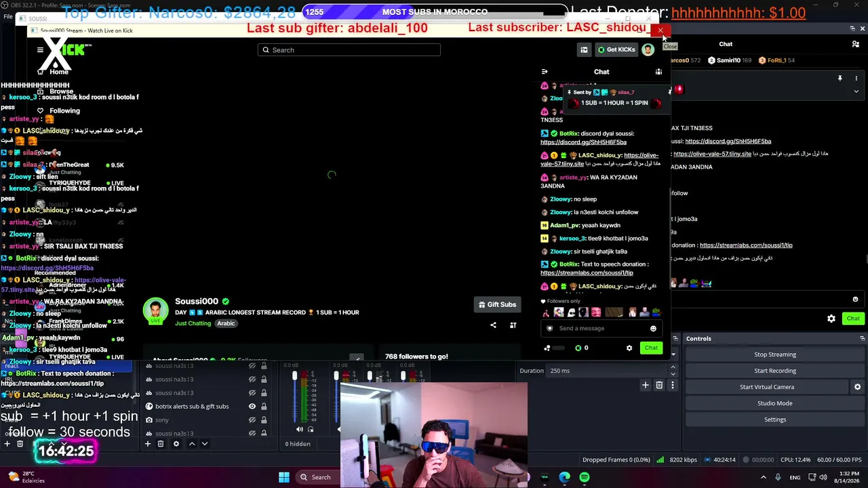Decrease transition Duration with the down arrow
Image resolution: width=868 pixels, height=488 pixels.
click(x=673, y=373)
